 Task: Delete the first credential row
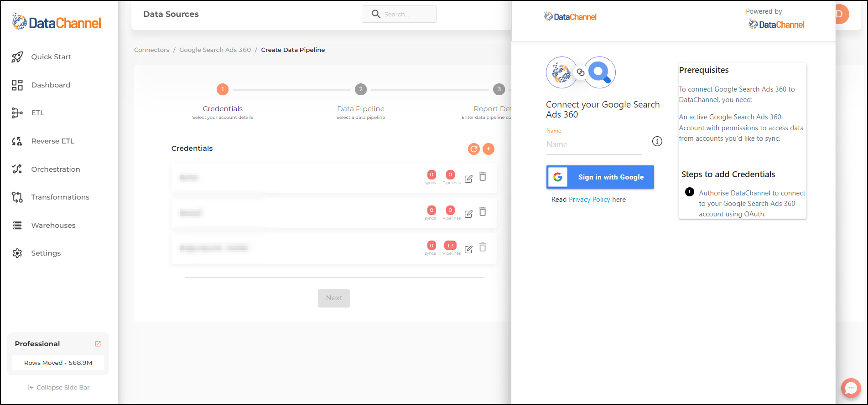(483, 177)
